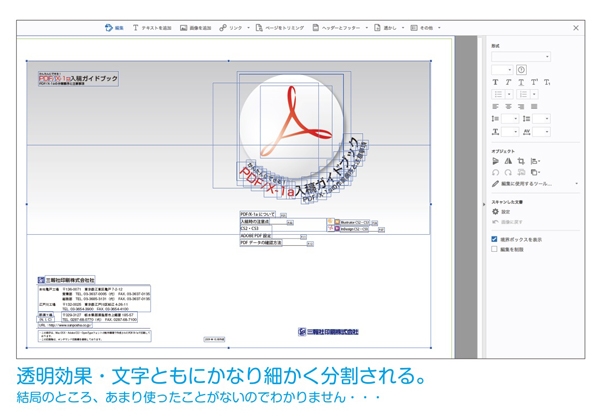Open bulleted list style dropdown arrow
600x420 pixels.
point(509,94)
